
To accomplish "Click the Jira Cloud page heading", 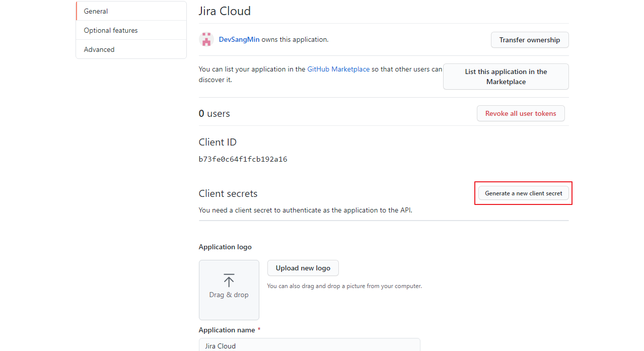I will click(x=225, y=11).
